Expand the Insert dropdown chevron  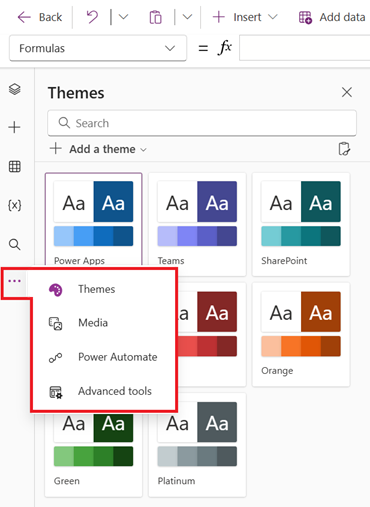coord(273,17)
